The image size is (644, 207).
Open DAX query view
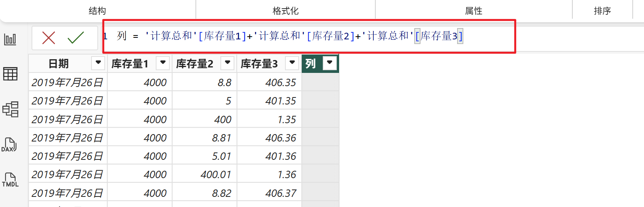(9, 145)
